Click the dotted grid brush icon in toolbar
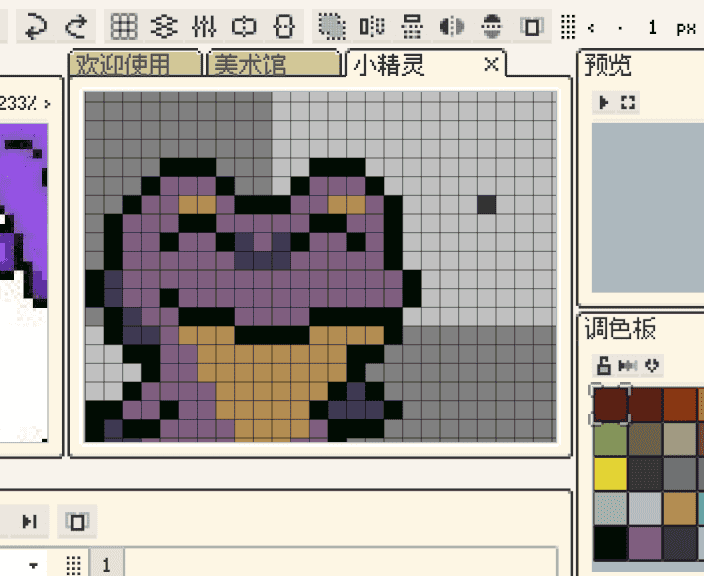The height and width of the screenshot is (576, 704). pyautogui.click(x=568, y=26)
